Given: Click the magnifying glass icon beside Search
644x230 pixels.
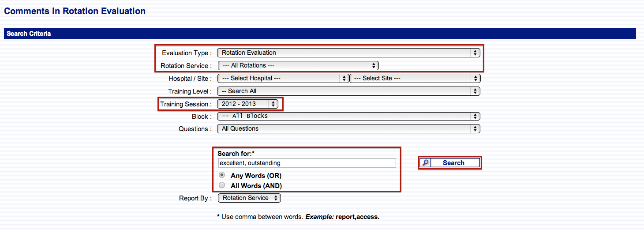Looking at the screenshot, I should 425,163.
